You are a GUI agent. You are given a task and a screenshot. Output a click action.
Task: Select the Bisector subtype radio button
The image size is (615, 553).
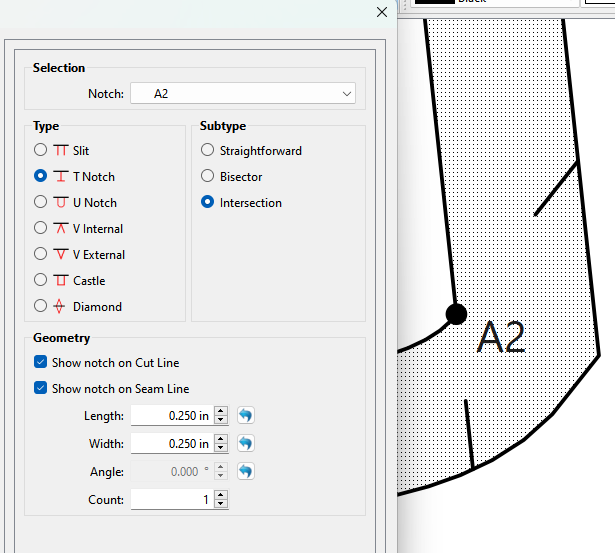click(x=208, y=177)
